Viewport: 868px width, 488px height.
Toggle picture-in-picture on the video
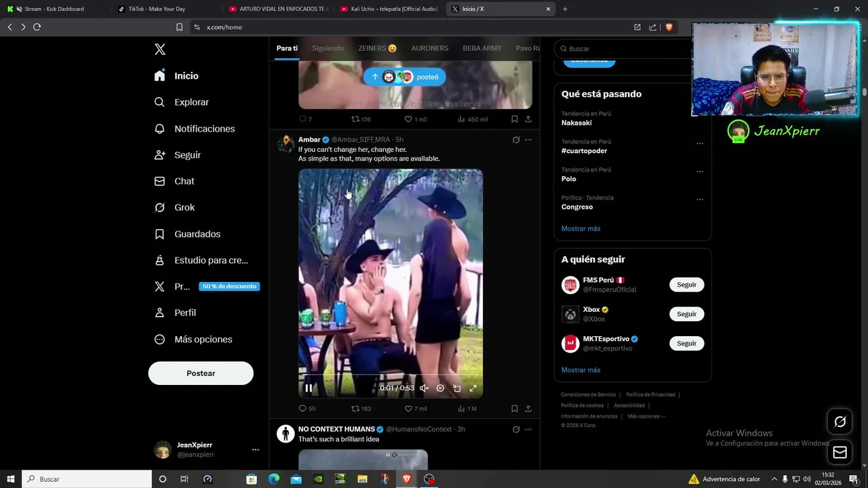click(x=456, y=388)
